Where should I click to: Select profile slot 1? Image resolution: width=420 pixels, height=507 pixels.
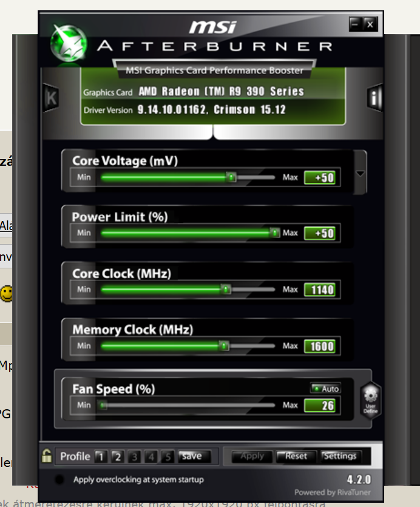tap(101, 457)
